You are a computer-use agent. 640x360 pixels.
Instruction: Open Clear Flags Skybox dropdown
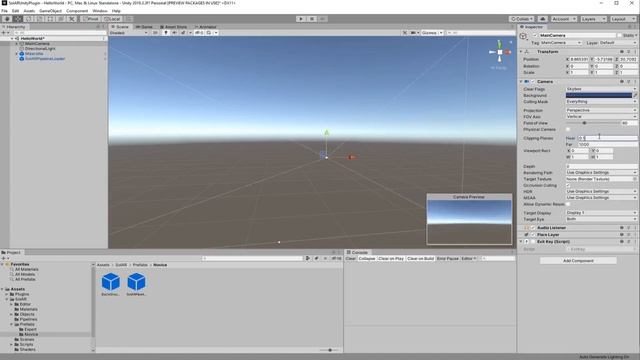coord(601,89)
